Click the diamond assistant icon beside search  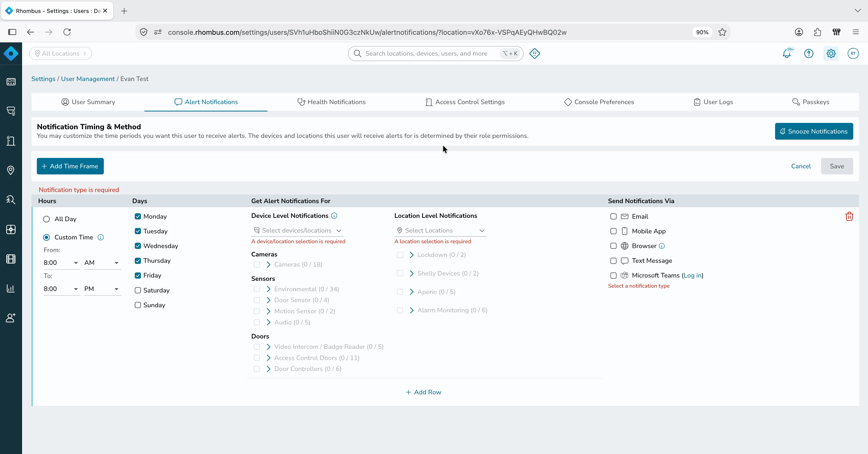[535, 54]
